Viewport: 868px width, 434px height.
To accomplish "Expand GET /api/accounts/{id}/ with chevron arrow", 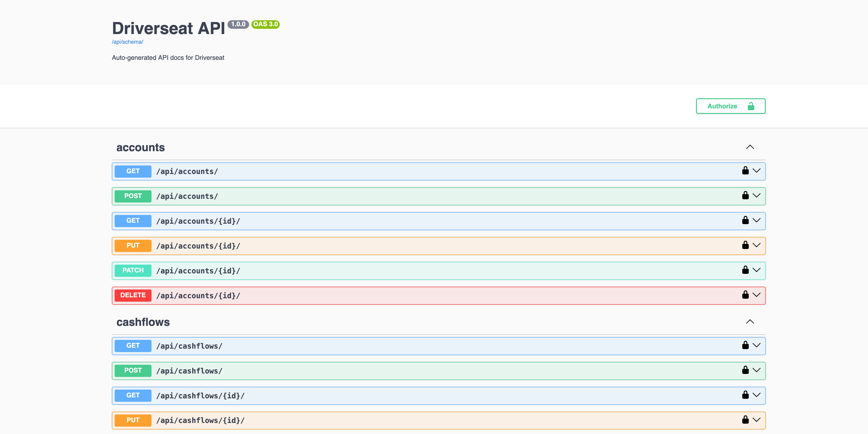I will [757, 220].
